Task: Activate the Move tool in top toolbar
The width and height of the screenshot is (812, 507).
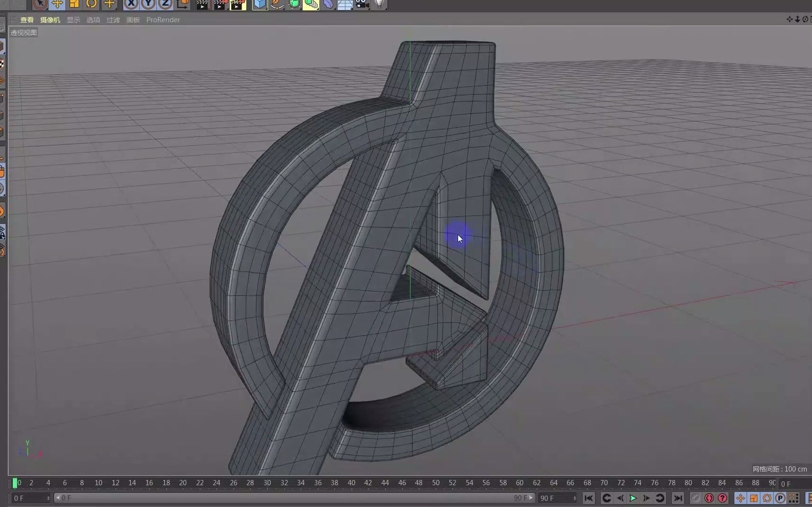Action: 57,4
